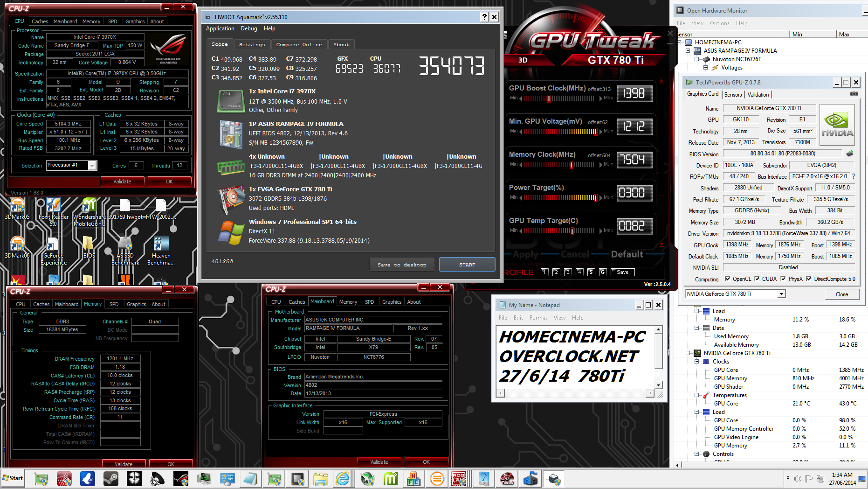The image size is (868, 489).
Task: Select GPU Tweak profile 3
Action: pyautogui.click(x=568, y=272)
